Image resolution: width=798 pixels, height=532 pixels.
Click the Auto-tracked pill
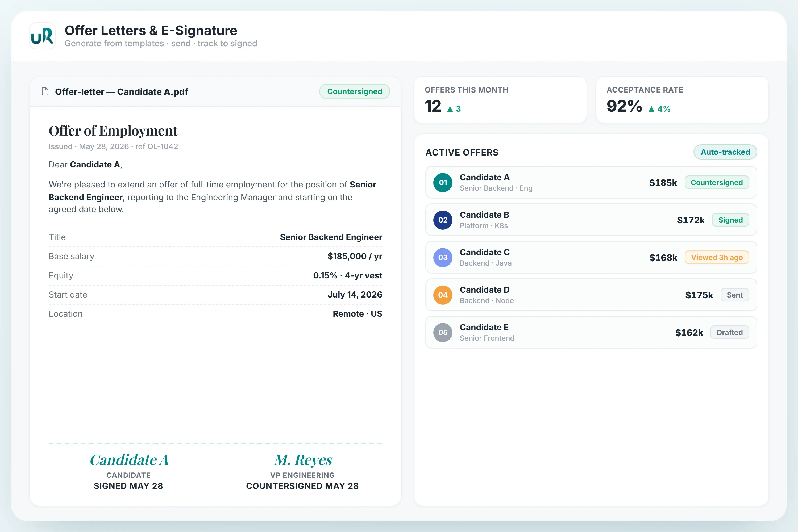725,152
